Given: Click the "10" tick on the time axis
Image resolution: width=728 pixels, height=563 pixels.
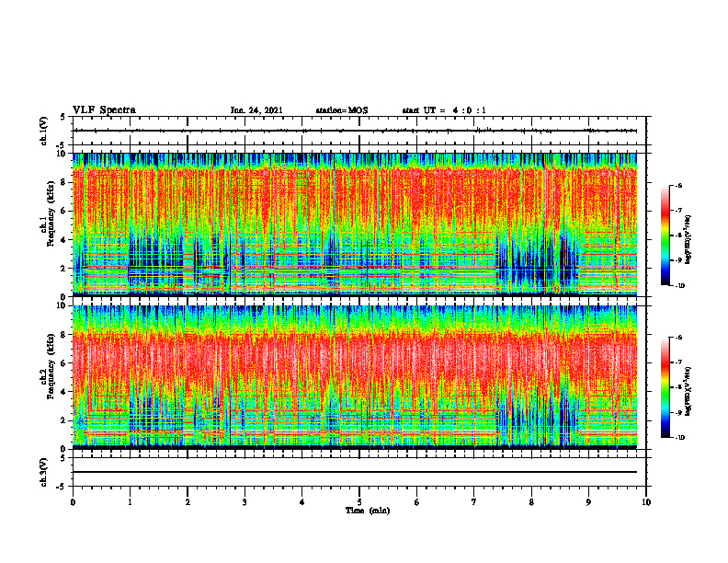Looking at the screenshot, I should pyautogui.click(x=646, y=502).
